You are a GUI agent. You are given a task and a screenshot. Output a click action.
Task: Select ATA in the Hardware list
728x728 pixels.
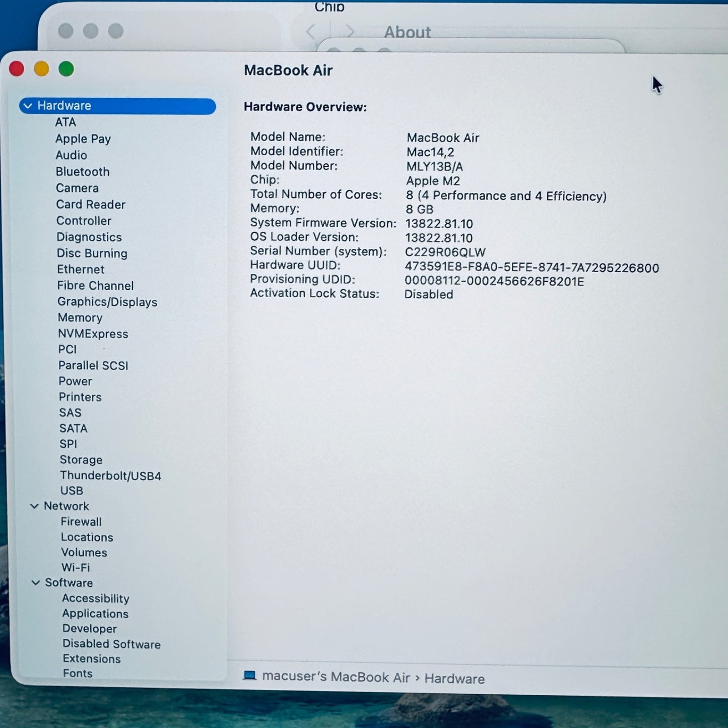click(65, 122)
